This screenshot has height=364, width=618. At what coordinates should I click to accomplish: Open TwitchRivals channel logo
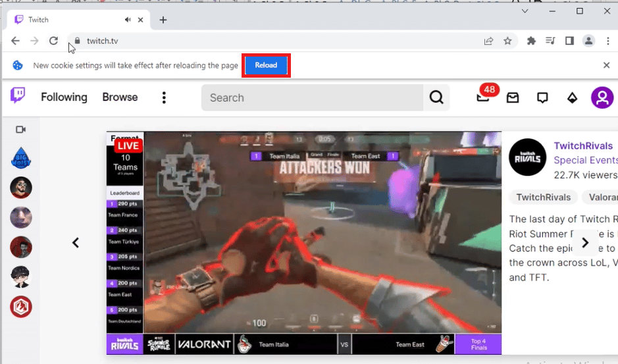click(527, 157)
